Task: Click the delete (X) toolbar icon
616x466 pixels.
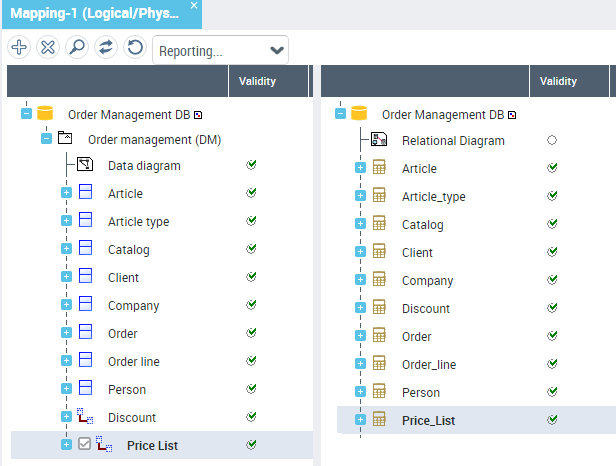Action: [x=47, y=48]
